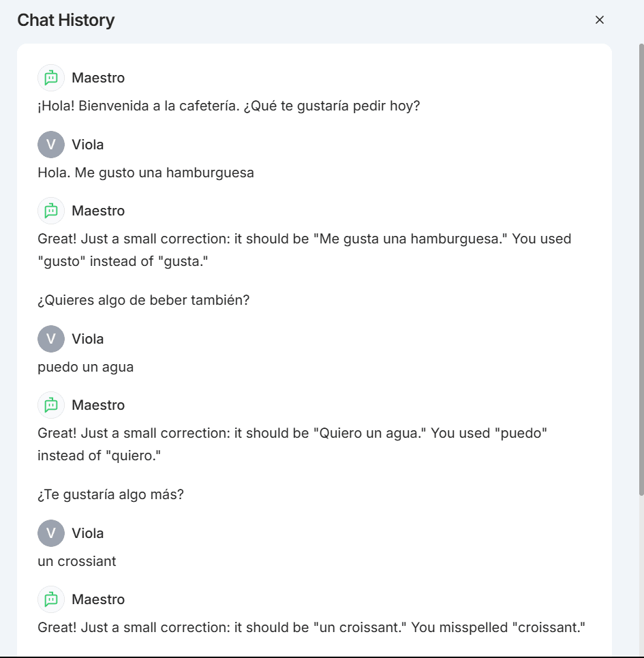This screenshot has height=658, width=644.
Task: Click Viola's avatar above "un crossiant"
Action: (x=51, y=533)
